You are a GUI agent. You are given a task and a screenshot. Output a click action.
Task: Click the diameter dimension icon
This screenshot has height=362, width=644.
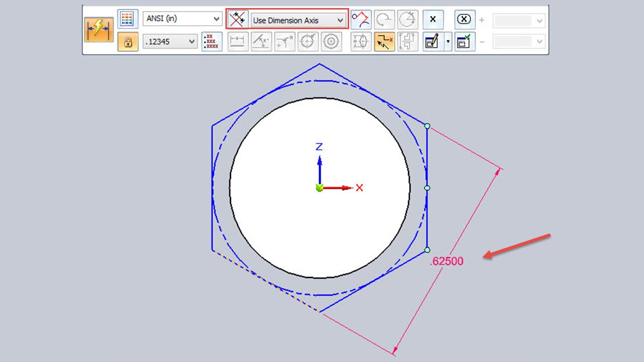[308, 42]
